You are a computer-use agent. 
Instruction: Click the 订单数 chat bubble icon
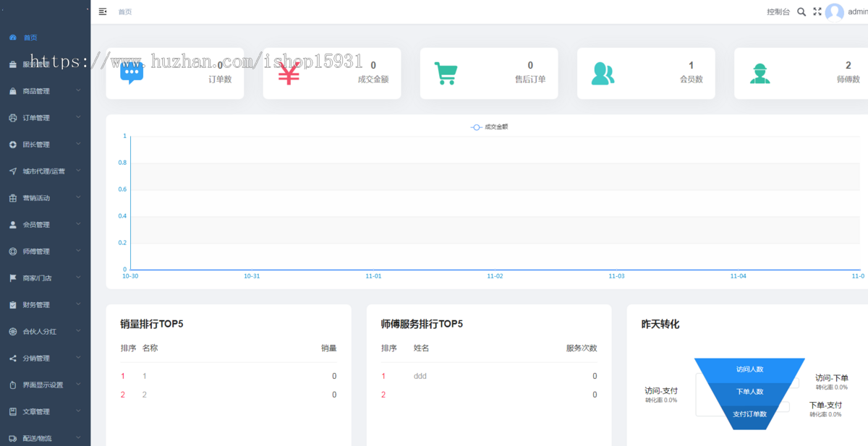[x=132, y=73]
